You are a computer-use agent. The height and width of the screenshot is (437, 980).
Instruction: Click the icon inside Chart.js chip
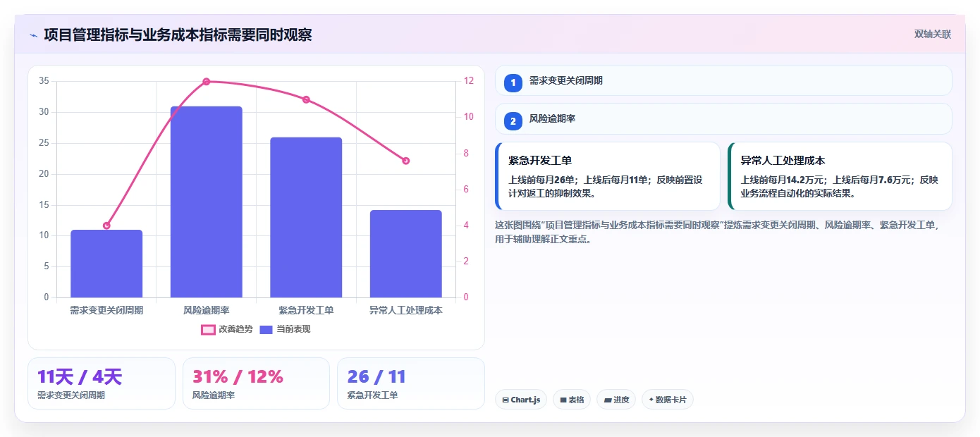coord(506,400)
